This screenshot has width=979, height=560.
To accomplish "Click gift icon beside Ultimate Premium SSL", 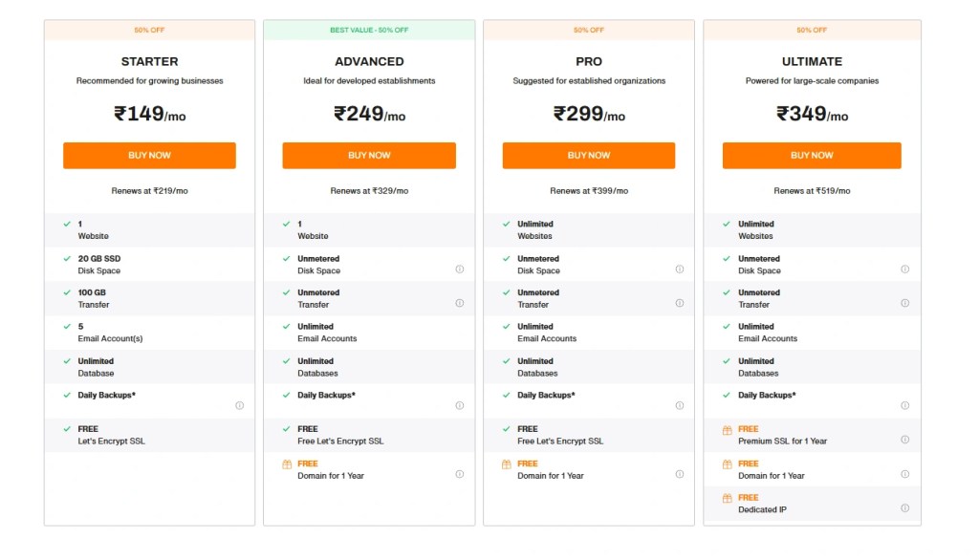I will tap(727, 430).
